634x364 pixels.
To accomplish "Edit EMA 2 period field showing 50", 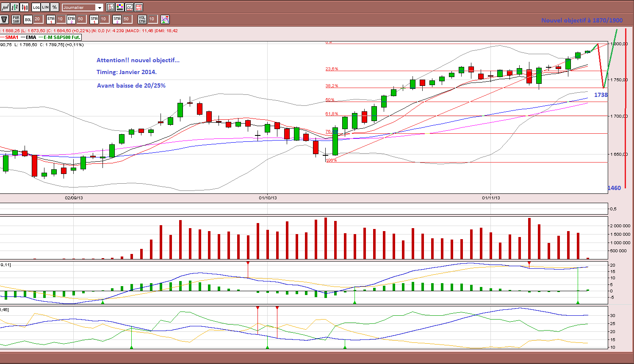I will pos(81,19).
